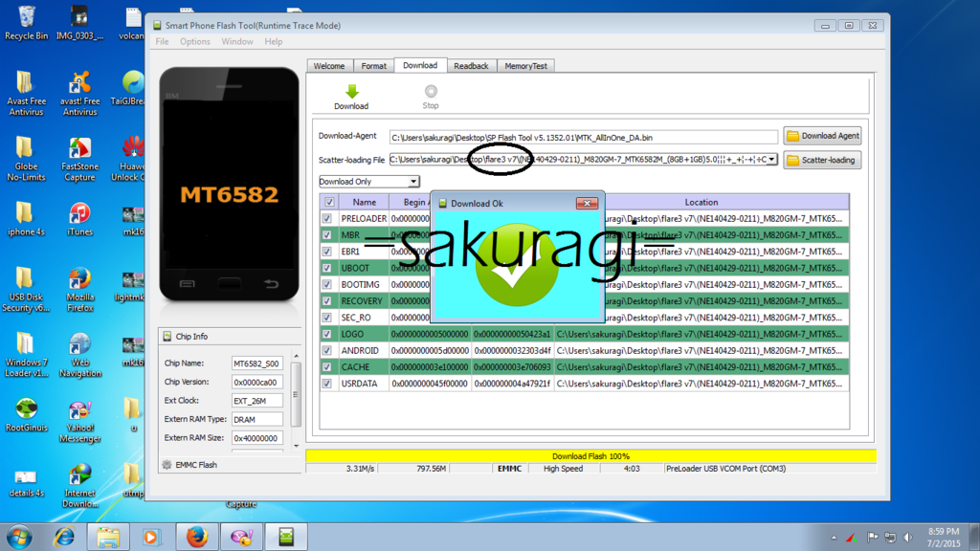This screenshot has height=551, width=980.
Task: Open Internet Explorer from taskbar
Action: click(64, 537)
